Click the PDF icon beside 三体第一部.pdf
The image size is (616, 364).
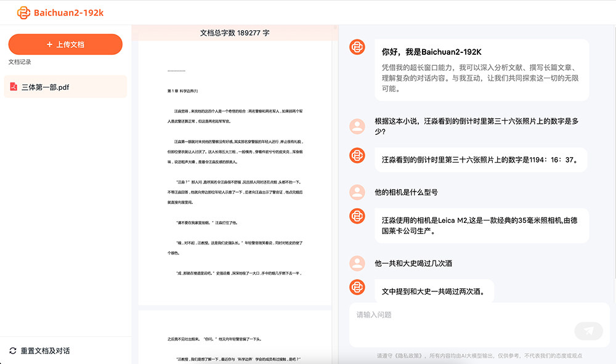[13, 87]
